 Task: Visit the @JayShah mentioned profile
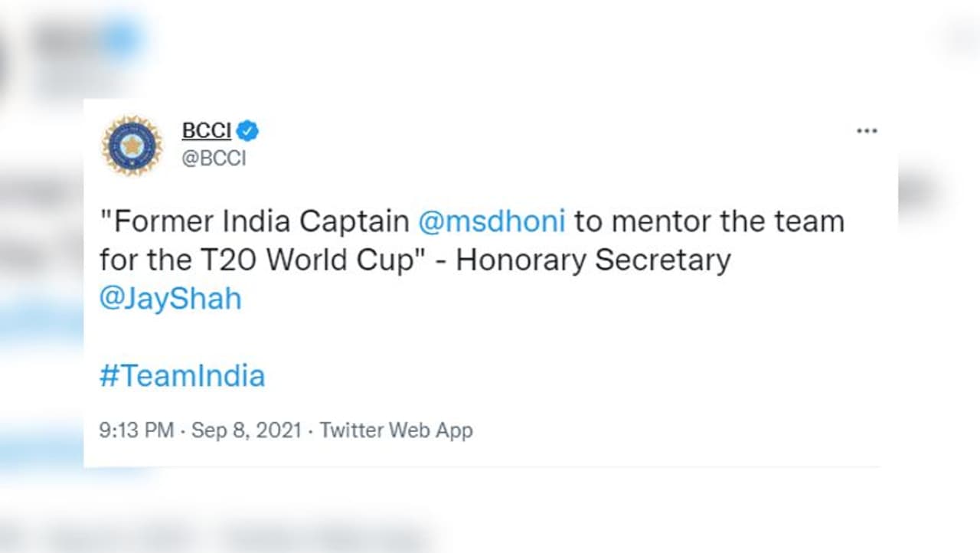click(x=170, y=299)
